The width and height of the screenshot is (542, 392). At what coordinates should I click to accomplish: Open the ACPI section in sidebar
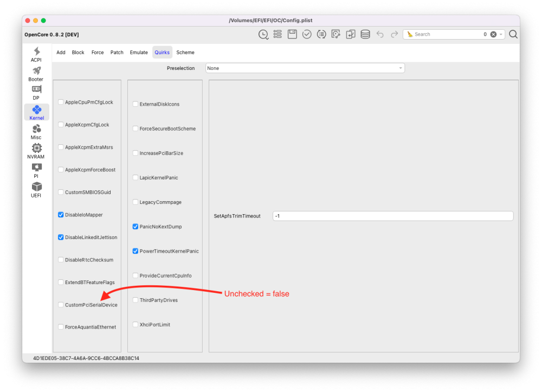click(36, 55)
